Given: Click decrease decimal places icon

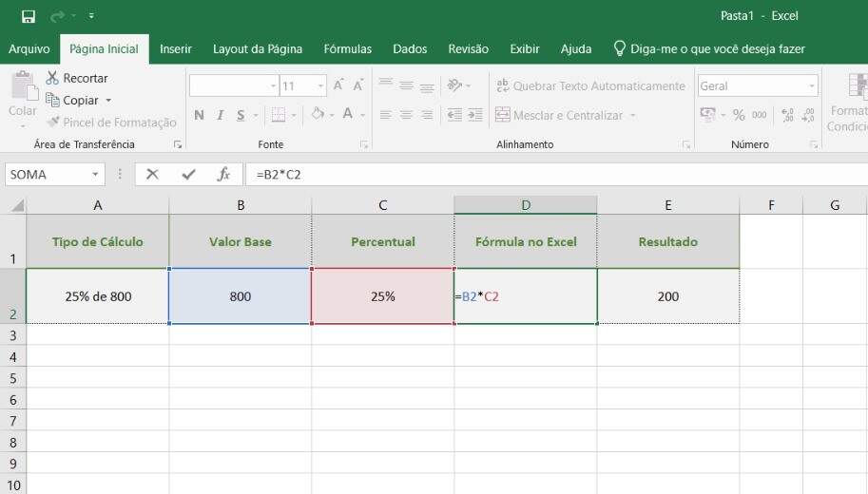Looking at the screenshot, I should 808,115.
